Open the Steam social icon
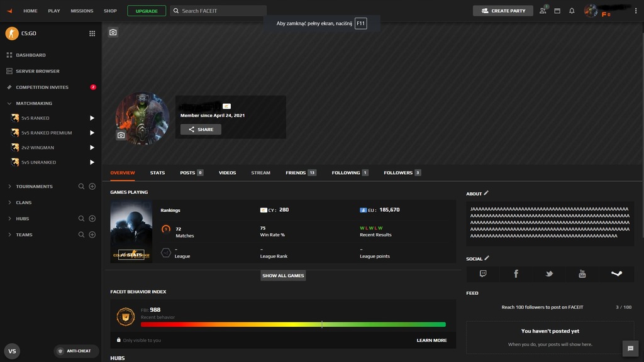Image resolution: width=644 pixels, height=362 pixels. (616, 274)
